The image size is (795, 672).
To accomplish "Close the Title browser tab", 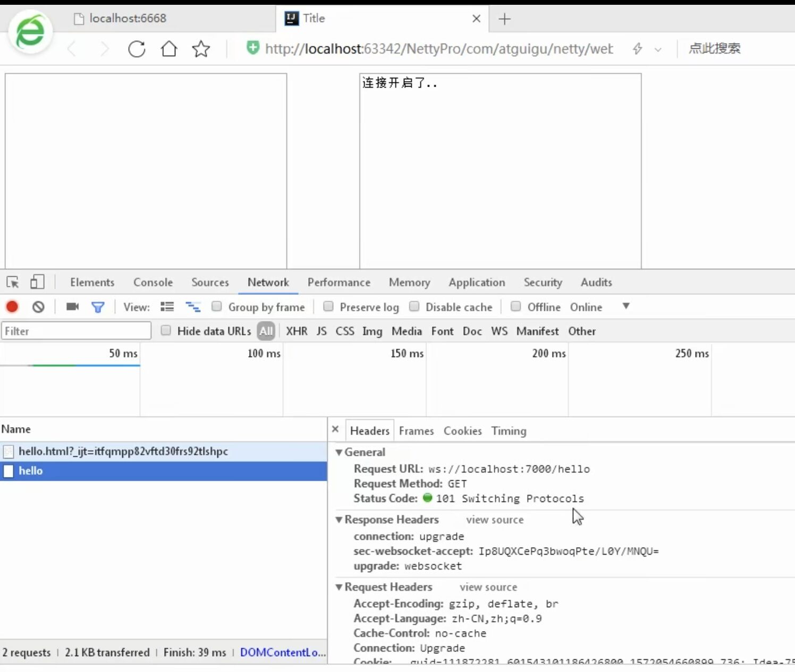I will tap(476, 19).
